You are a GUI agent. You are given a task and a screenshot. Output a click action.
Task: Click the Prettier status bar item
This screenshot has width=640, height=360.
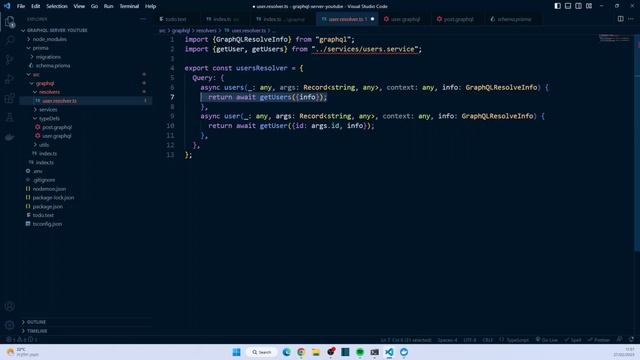(598, 340)
